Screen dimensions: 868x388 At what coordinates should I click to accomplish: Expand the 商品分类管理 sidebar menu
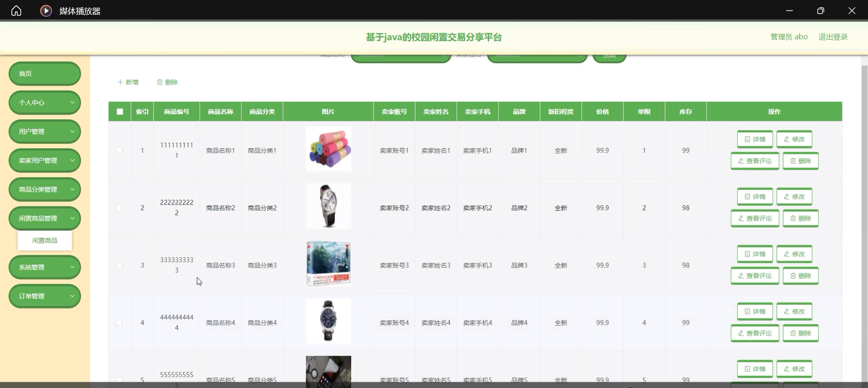point(45,189)
